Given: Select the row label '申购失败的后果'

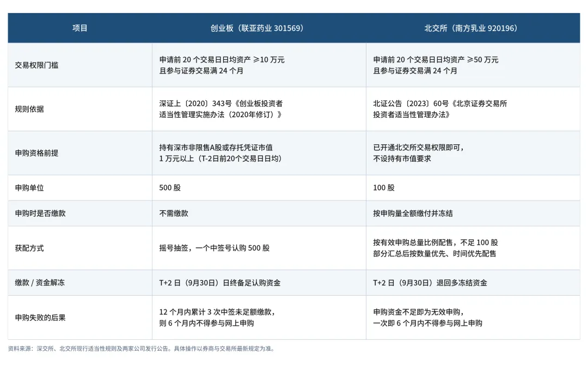Looking at the screenshot, I should click(40, 318).
